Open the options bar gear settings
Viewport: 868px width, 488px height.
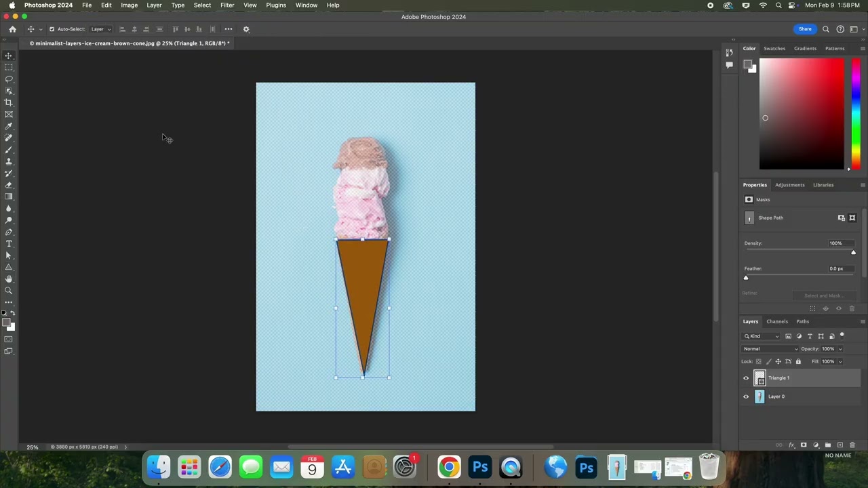[x=246, y=29]
